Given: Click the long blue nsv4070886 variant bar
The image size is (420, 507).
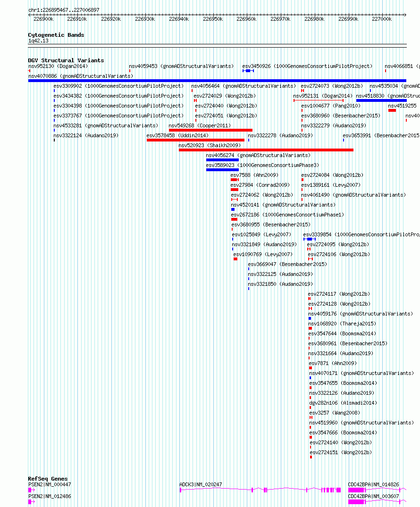Looking at the screenshot, I should click(217, 81).
